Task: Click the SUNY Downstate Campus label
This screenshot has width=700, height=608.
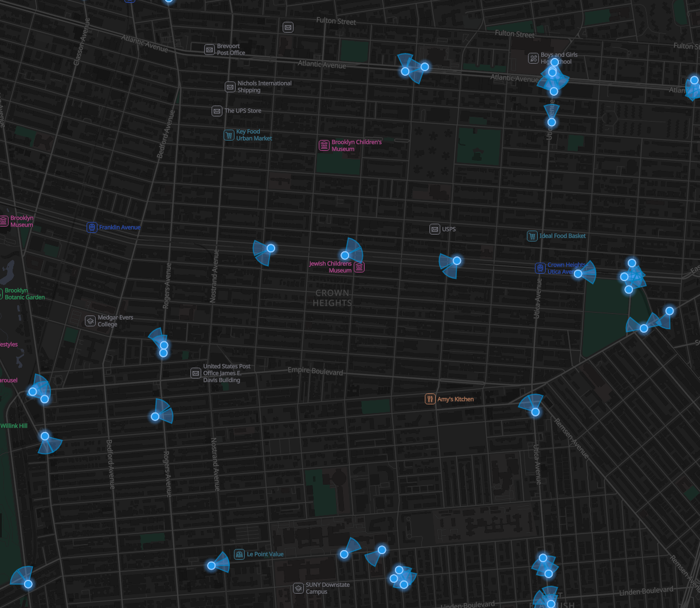Action: (x=327, y=588)
